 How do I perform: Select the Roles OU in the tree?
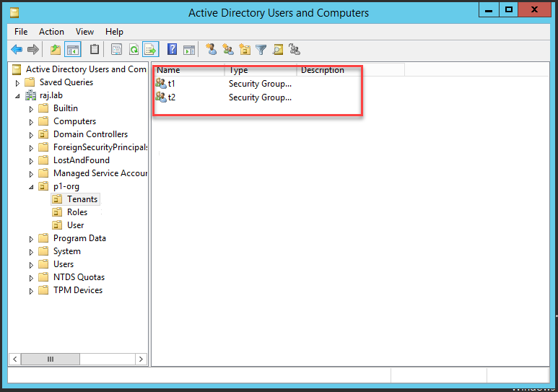click(x=77, y=212)
